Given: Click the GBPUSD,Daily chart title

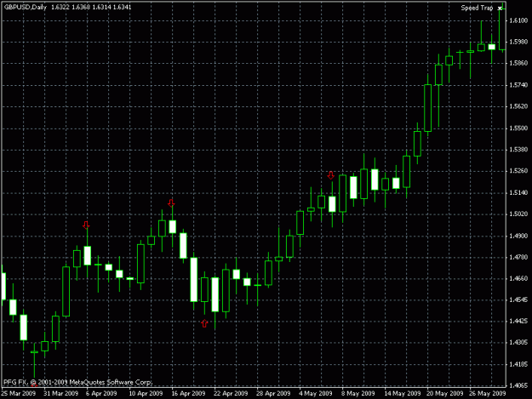Looking at the screenshot, I should (25, 7).
